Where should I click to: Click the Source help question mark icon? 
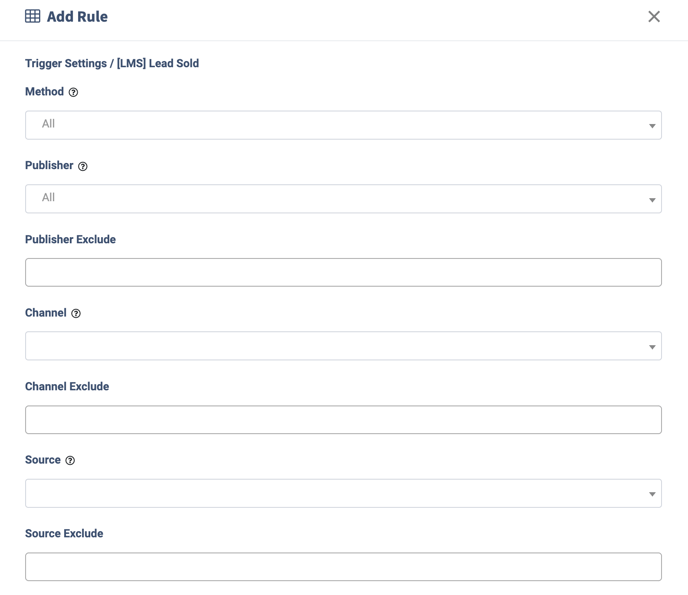coord(70,460)
